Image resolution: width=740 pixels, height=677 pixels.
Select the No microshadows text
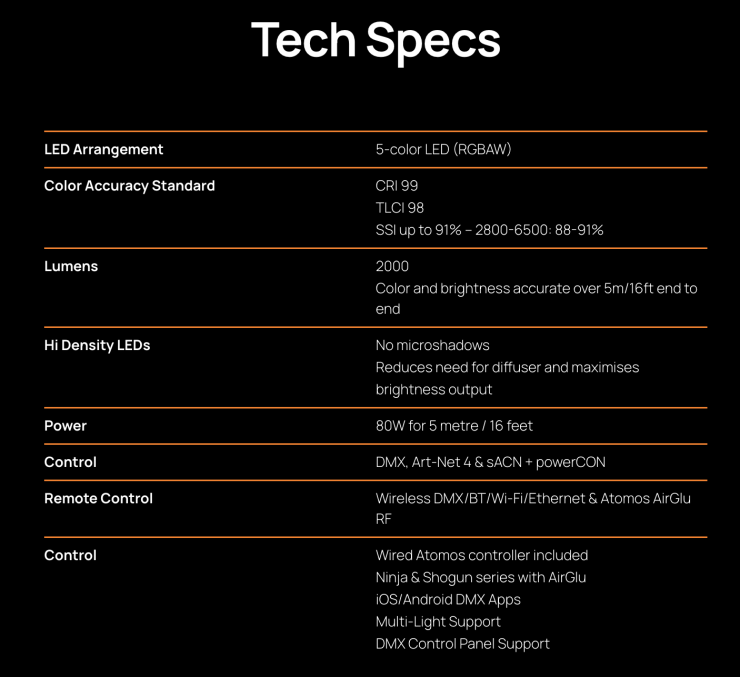[x=432, y=345]
